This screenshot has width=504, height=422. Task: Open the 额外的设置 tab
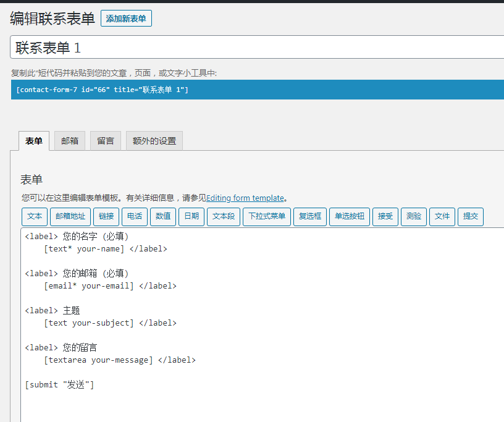tap(154, 141)
